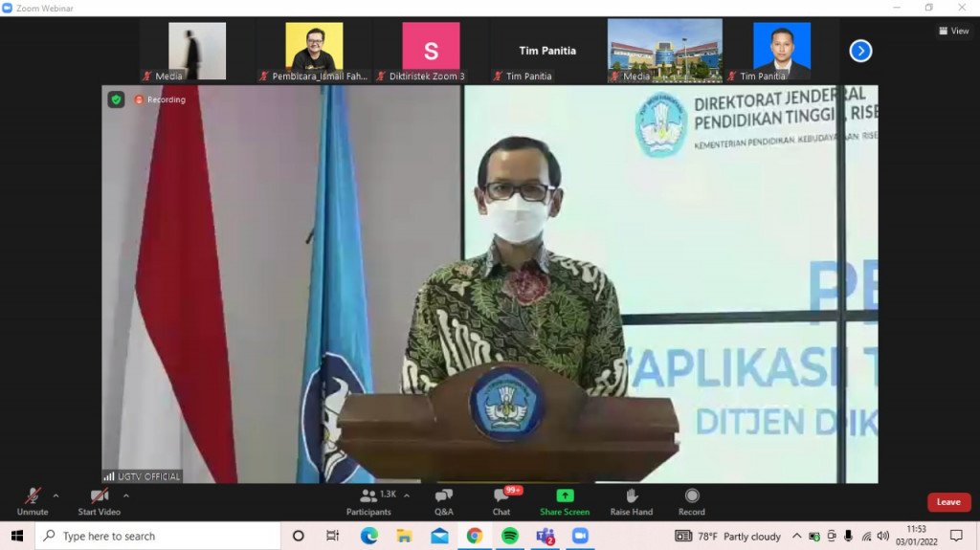Select Pembicara_Ismail Fah participant thumbnail

pyautogui.click(x=314, y=52)
